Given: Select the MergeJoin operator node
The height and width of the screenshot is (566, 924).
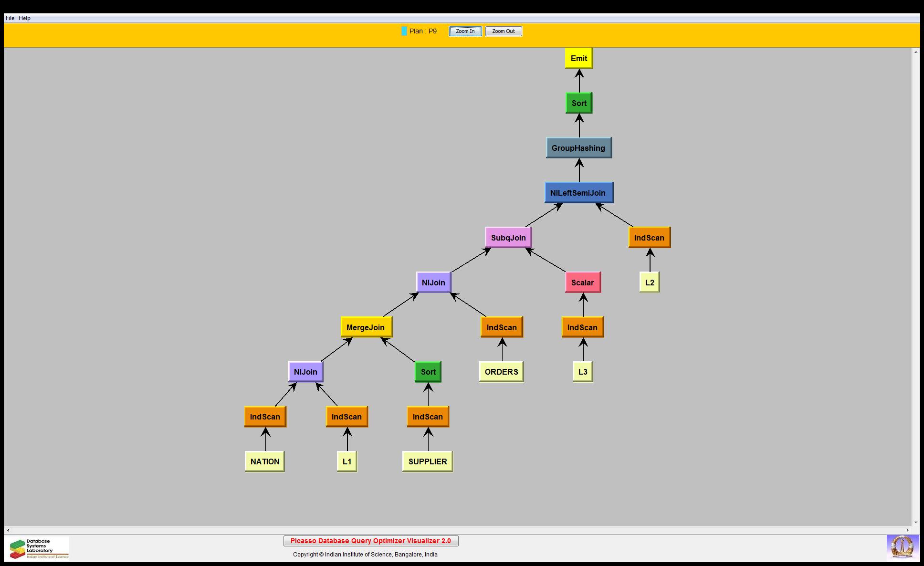Looking at the screenshot, I should 366,327.
